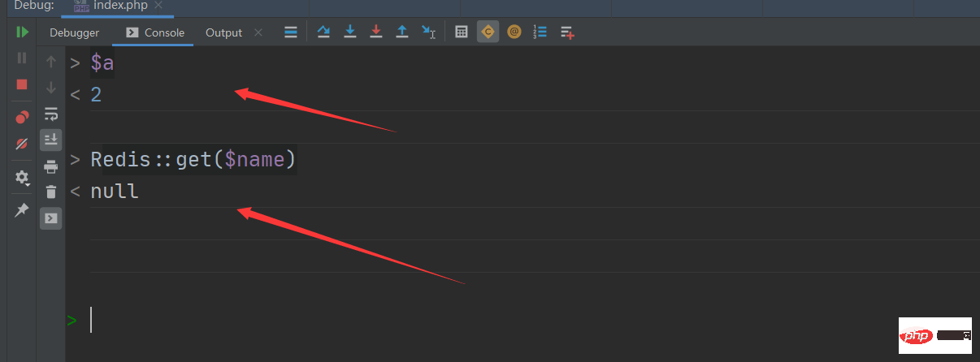Click the result value 2
980x362 pixels.
click(96, 95)
